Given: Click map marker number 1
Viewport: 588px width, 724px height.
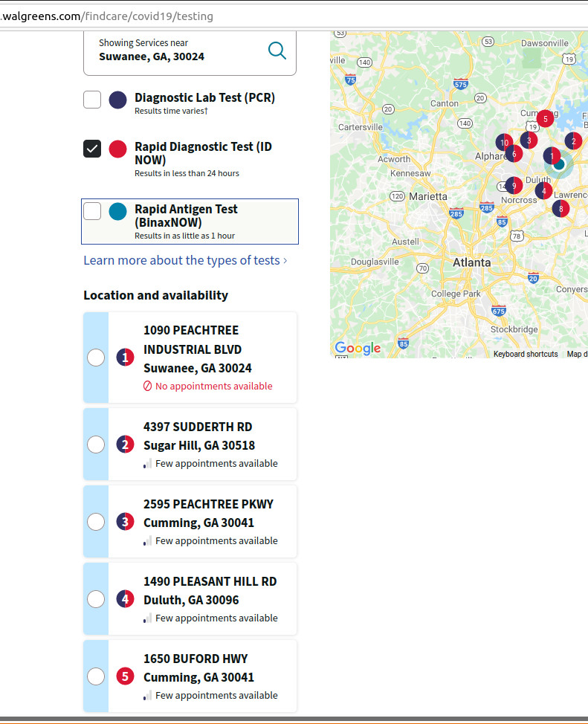Looking at the screenshot, I should tap(552, 156).
